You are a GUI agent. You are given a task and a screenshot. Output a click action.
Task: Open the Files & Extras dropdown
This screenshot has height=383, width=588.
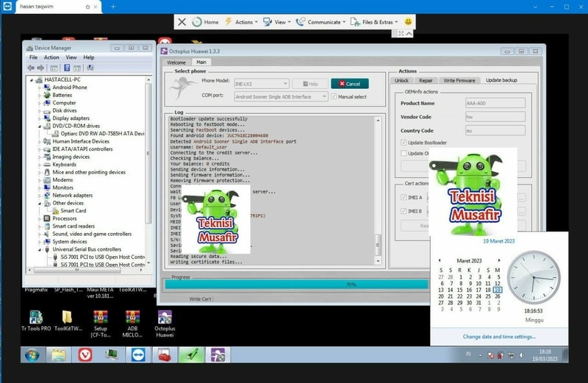coord(374,22)
